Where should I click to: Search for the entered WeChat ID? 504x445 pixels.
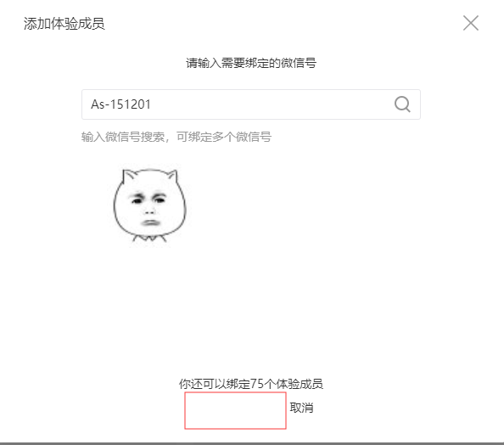point(402,104)
